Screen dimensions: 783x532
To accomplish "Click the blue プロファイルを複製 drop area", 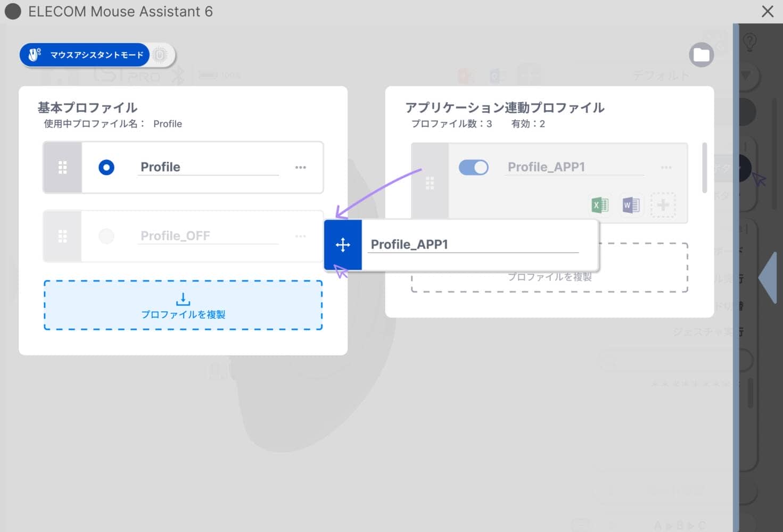I will (183, 305).
